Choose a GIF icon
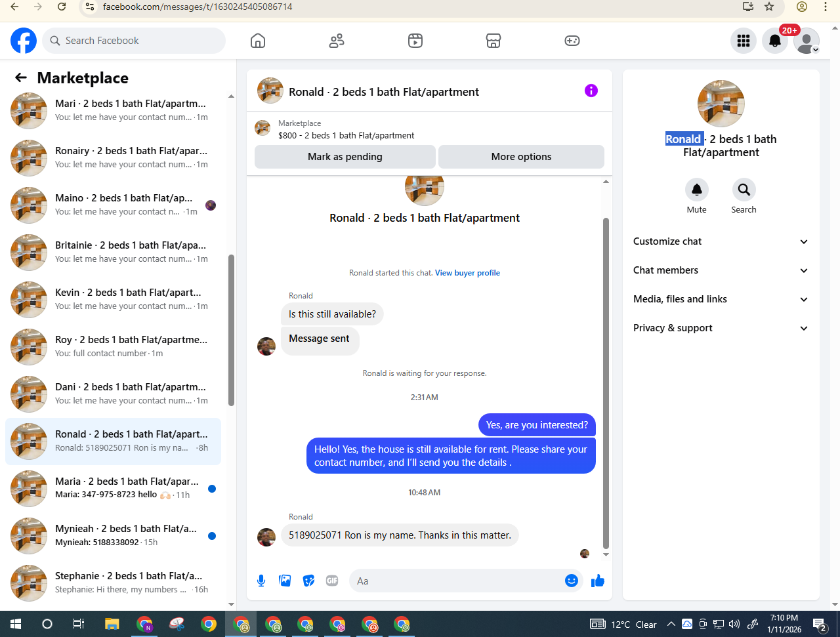Viewport: 840px width, 637px height. click(x=332, y=581)
